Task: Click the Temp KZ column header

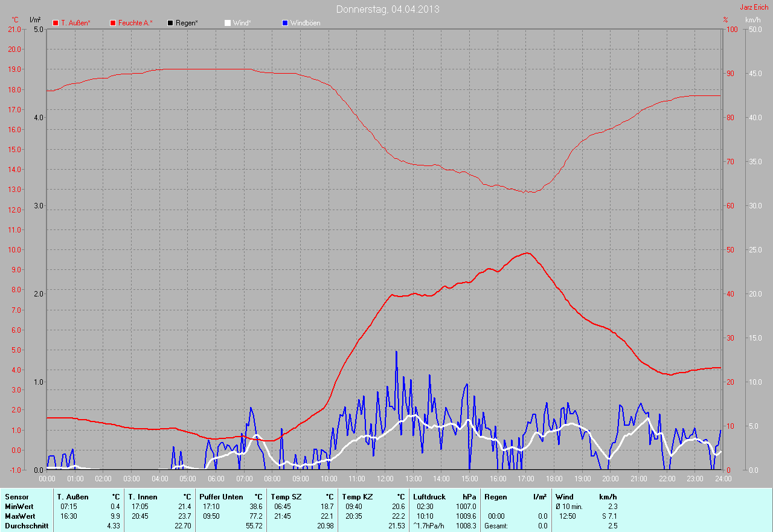Action: pos(358,497)
